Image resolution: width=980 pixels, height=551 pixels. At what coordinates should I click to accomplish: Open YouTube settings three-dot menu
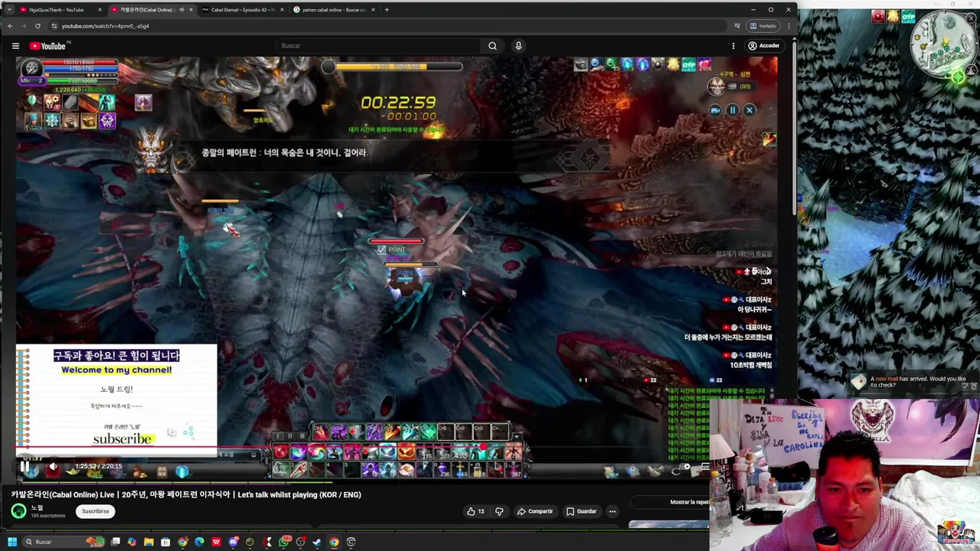pyautogui.click(x=733, y=46)
